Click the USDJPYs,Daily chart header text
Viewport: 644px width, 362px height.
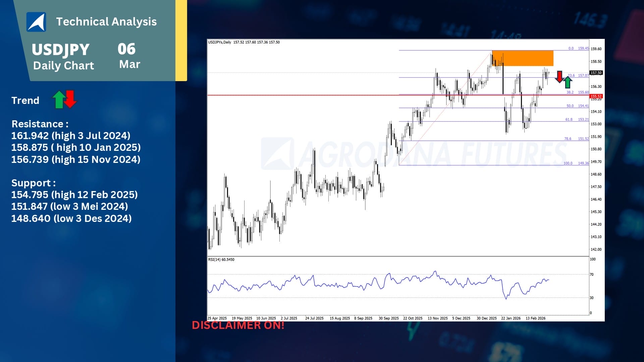tap(220, 42)
